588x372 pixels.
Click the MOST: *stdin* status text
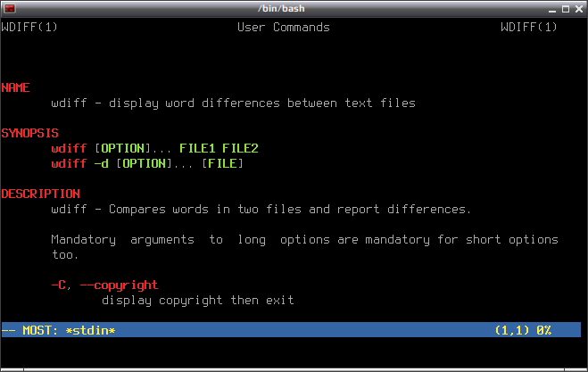(x=69, y=330)
